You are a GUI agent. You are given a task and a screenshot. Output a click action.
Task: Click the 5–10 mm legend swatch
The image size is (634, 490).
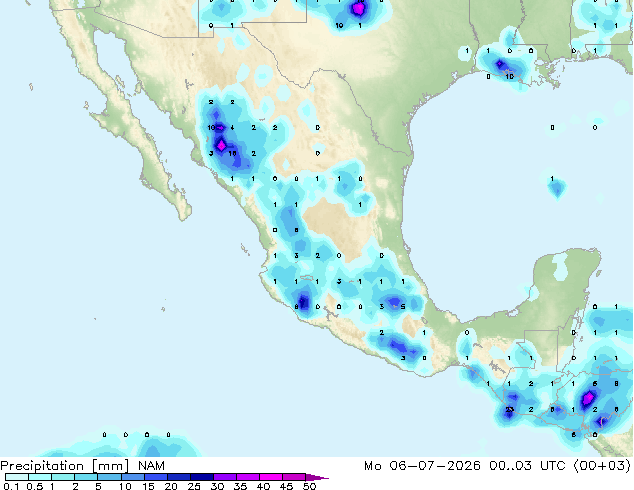[109, 477]
